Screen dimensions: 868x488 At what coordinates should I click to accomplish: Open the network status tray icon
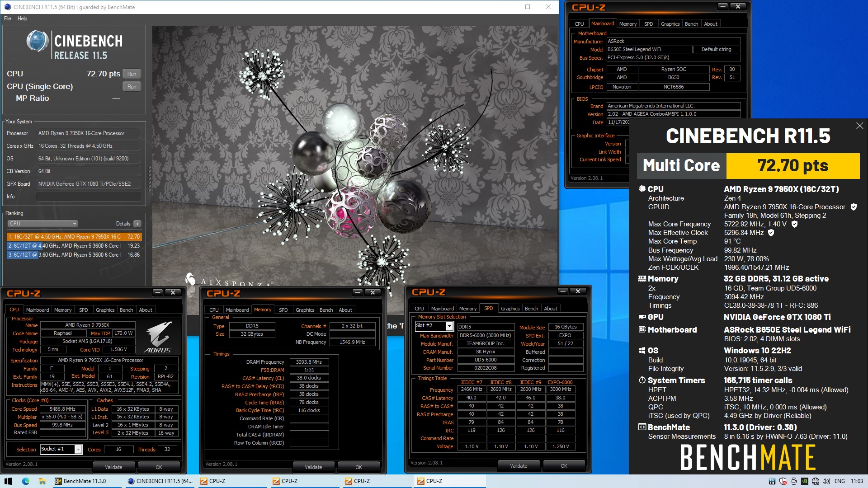(816, 481)
